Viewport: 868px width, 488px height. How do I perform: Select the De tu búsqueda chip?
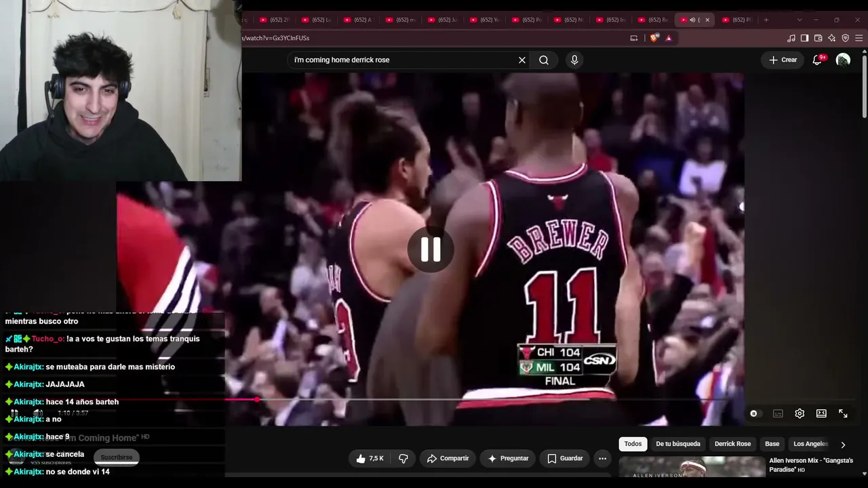[x=678, y=444]
